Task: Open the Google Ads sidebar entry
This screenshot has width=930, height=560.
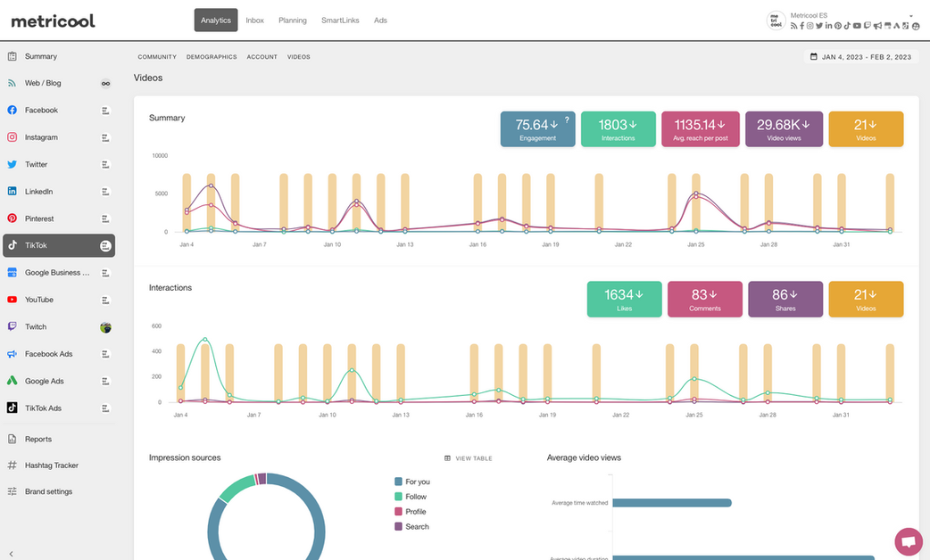Action: coord(59,381)
